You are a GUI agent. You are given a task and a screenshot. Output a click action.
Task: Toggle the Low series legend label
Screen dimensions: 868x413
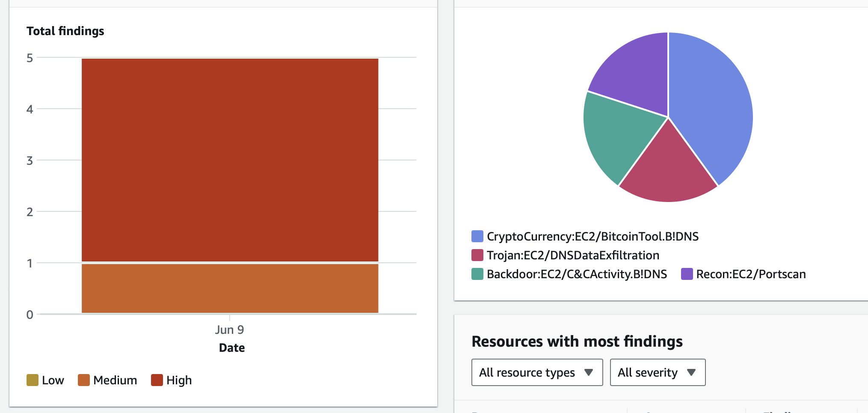coord(53,380)
